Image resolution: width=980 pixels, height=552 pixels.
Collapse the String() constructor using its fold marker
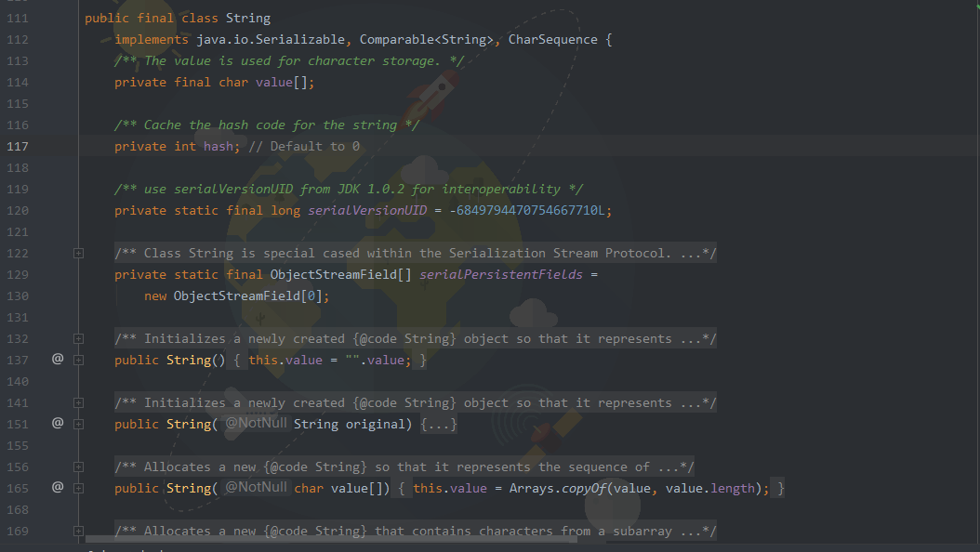[x=78, y=360]
